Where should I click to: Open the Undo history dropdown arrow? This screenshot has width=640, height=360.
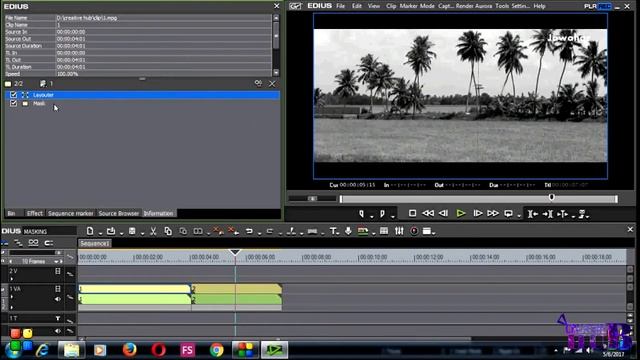point(259,233)
